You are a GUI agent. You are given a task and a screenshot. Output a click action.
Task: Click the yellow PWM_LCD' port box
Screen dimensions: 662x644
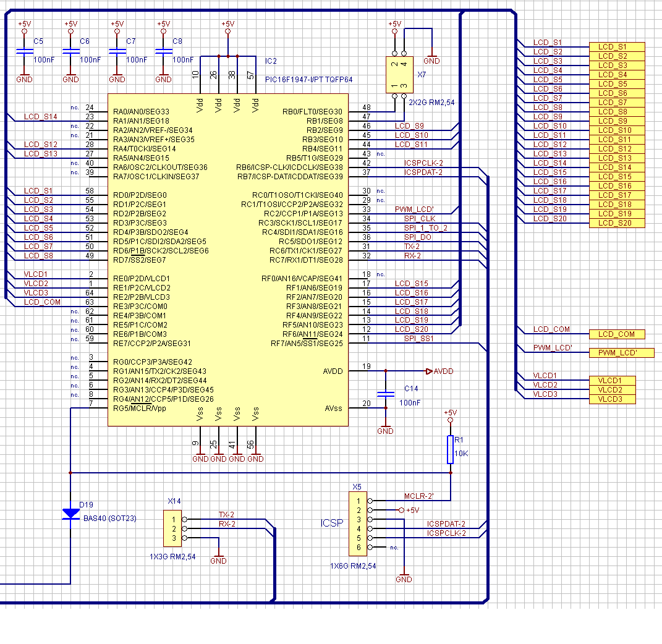click(x=621, y=353)
